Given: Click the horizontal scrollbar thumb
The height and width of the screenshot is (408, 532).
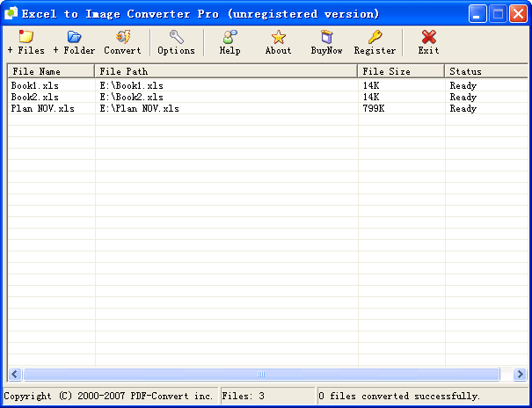Looking at the screenshot, I should point(261,374).
